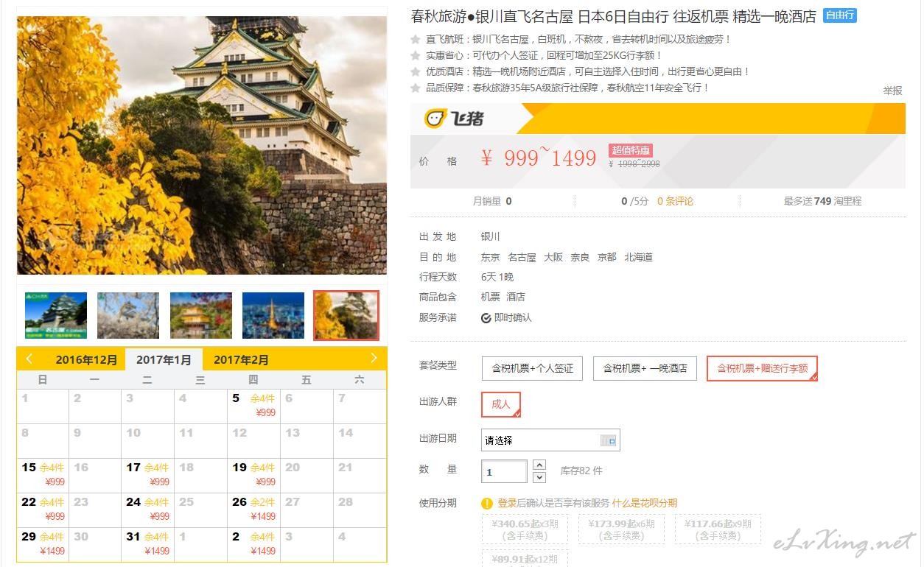Image resolution: width=924 pixels, height=567 pixels.
Task: Select package 含税机票+赠送行李额
Action: click(x=762, y=368)
